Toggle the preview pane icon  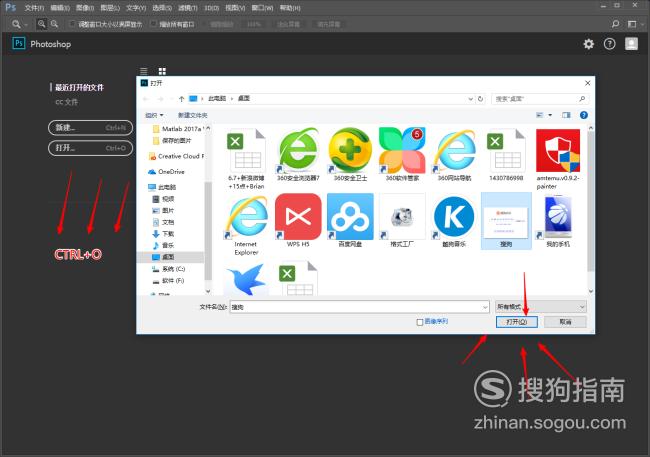coord(566,115)
